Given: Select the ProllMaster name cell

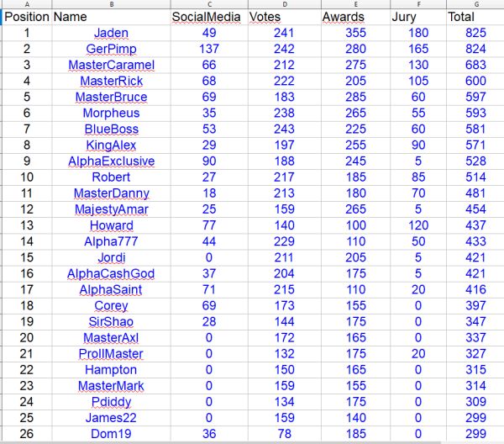Looking at the screenshot, I should (111, 354).
